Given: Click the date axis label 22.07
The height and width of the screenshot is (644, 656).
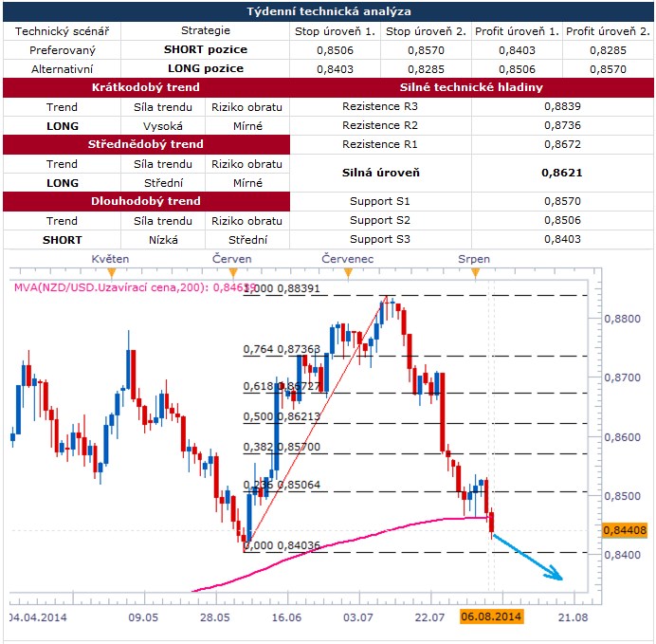Looking at the screenshot, I should [429, 617].
